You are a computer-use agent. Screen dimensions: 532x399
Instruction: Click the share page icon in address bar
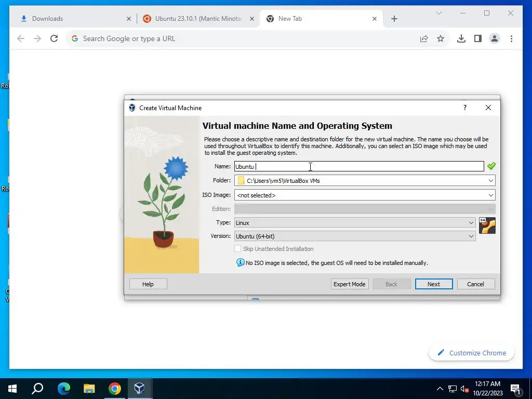[x=424, y=38]
